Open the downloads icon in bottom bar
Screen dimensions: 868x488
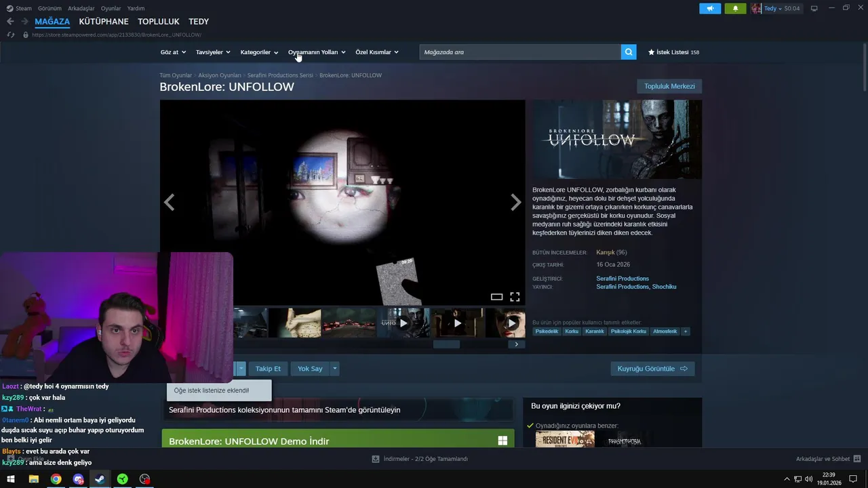coord(376,459)
